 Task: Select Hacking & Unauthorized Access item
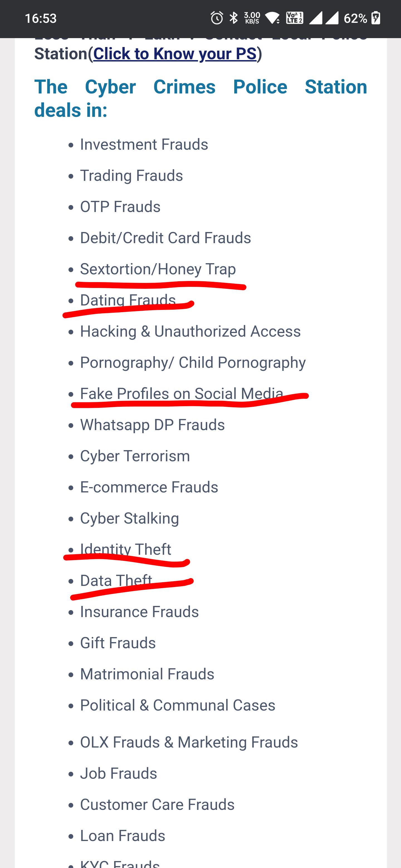(190, 331)
